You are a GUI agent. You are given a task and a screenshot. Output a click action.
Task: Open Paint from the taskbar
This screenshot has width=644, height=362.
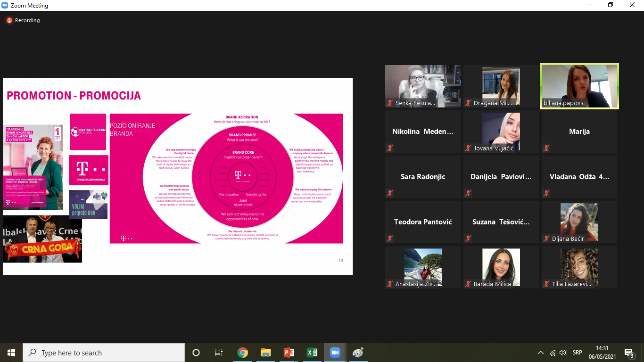coord(358,353)
